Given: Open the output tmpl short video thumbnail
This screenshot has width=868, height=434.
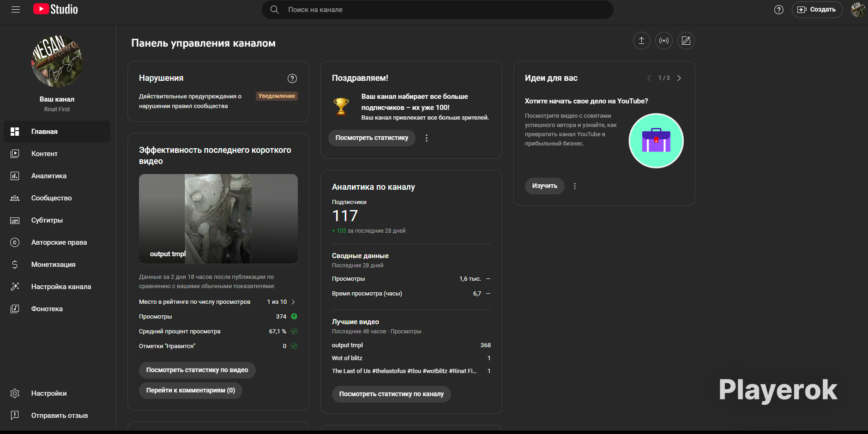Looking at the screenshot, I should pyautogui.click(x=218, y=219).
